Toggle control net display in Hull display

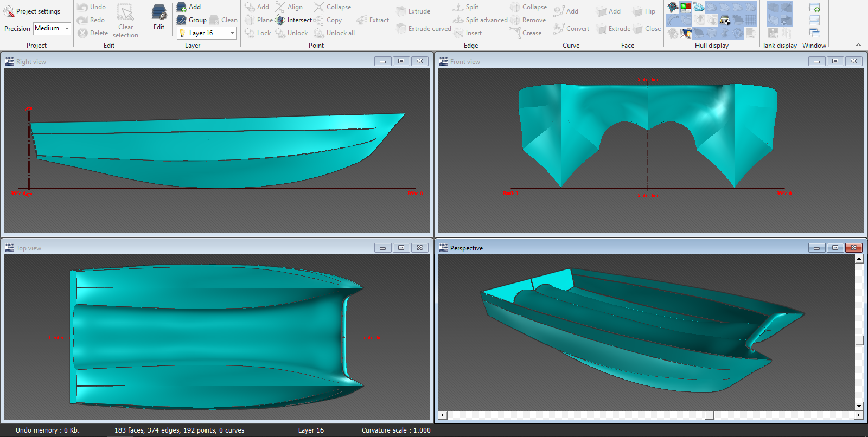pos(673,7)
